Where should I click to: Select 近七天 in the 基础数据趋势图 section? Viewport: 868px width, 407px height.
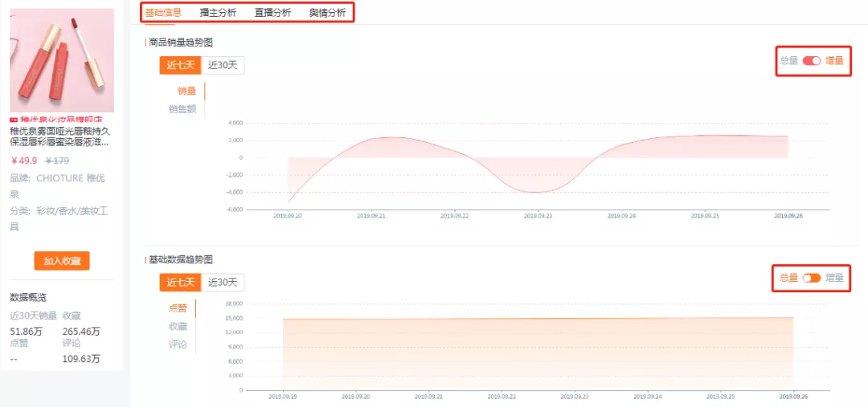[180, 282]
